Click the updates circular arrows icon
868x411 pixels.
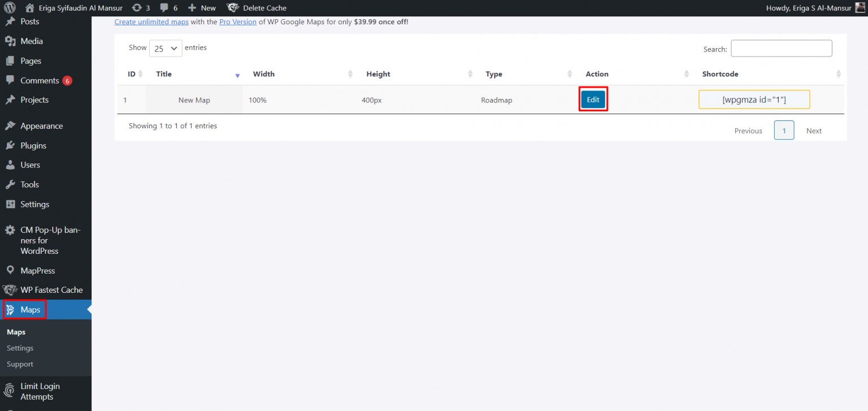pyautogui.click(x=137, y=8)
